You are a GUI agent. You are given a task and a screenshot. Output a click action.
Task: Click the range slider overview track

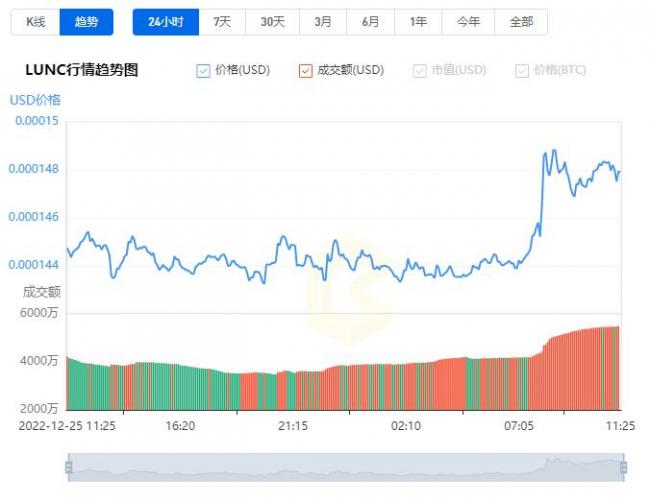coord(346,467)
